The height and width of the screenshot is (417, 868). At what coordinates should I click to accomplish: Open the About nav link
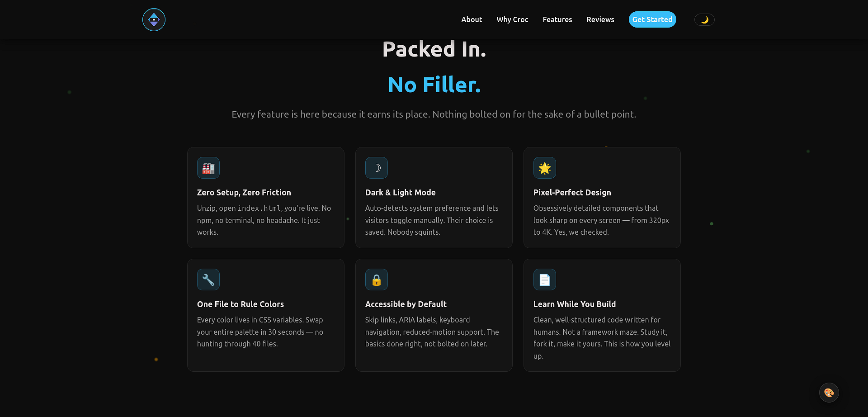click(472, 19)
